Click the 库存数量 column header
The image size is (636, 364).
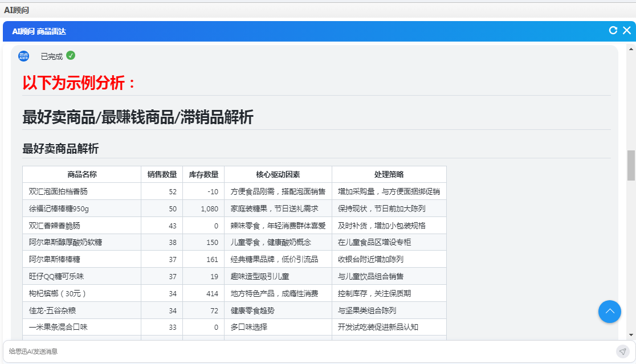203,174
